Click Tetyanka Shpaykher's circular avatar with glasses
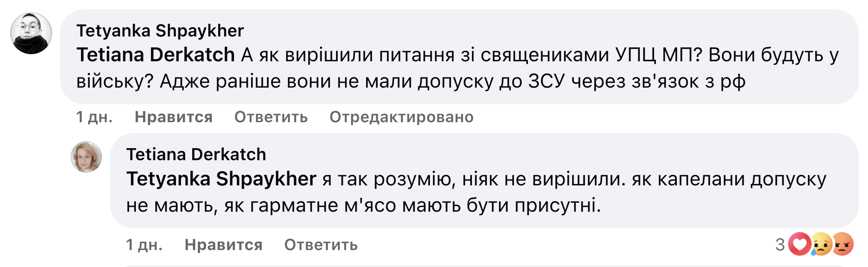Viewport: 868px width, 267px height. (32, 32)
